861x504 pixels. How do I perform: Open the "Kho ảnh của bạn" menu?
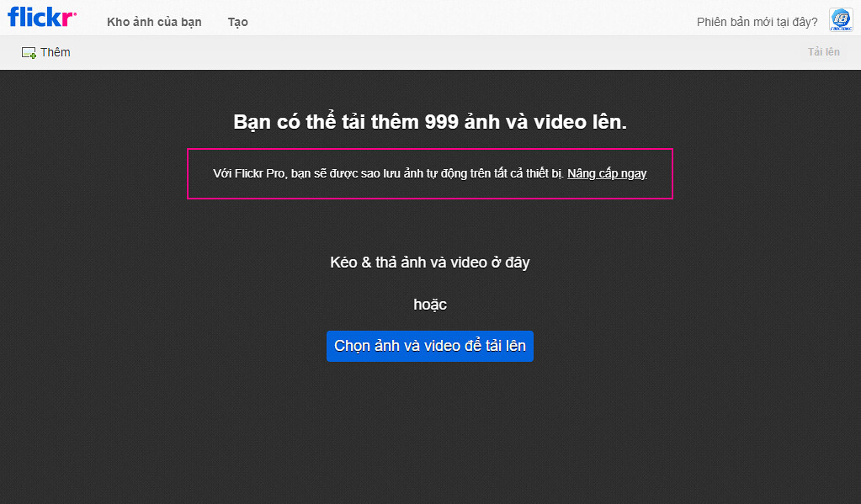(154, 22)
